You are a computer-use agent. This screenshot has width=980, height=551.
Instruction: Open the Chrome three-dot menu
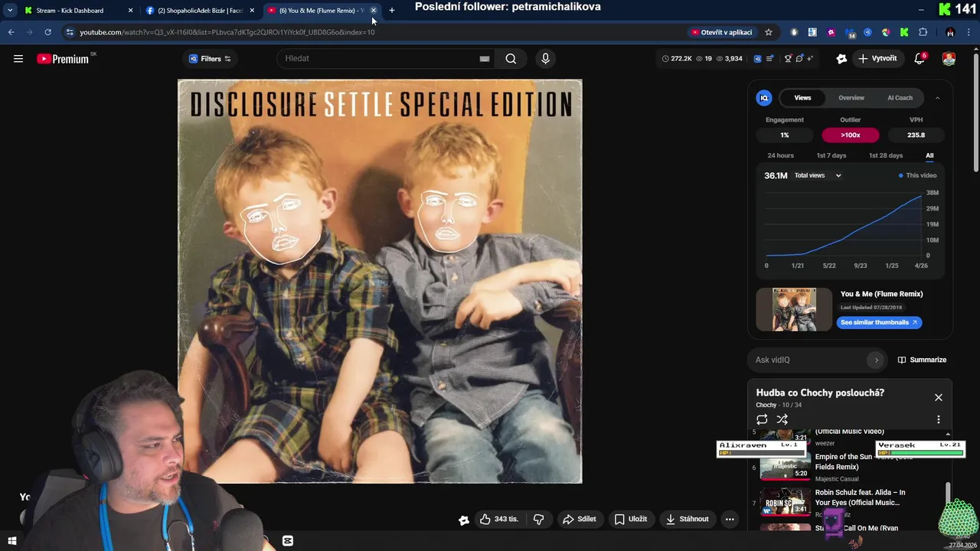pyautogui.click(x=970, y=32)
